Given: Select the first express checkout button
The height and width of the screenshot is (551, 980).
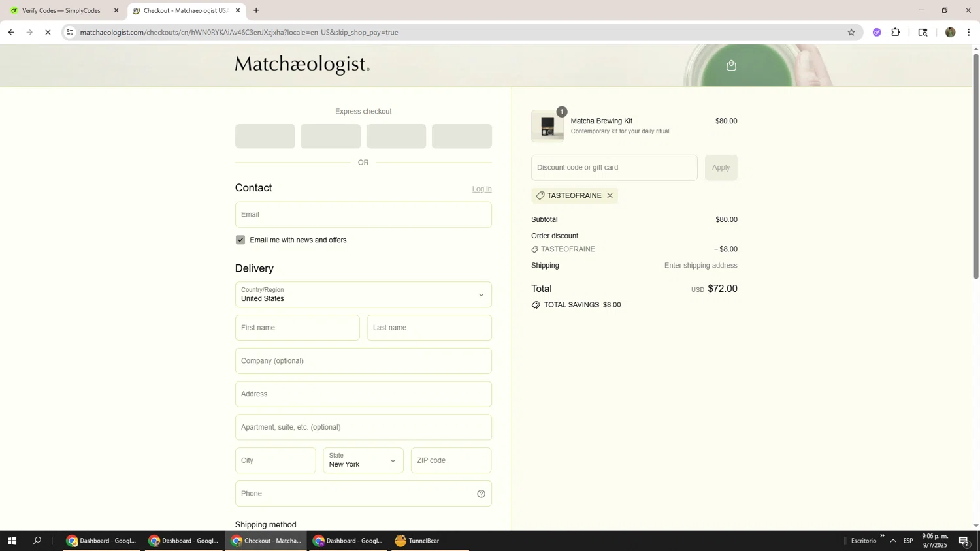Looking at the screenshot, I should click(x=265, y=136).
